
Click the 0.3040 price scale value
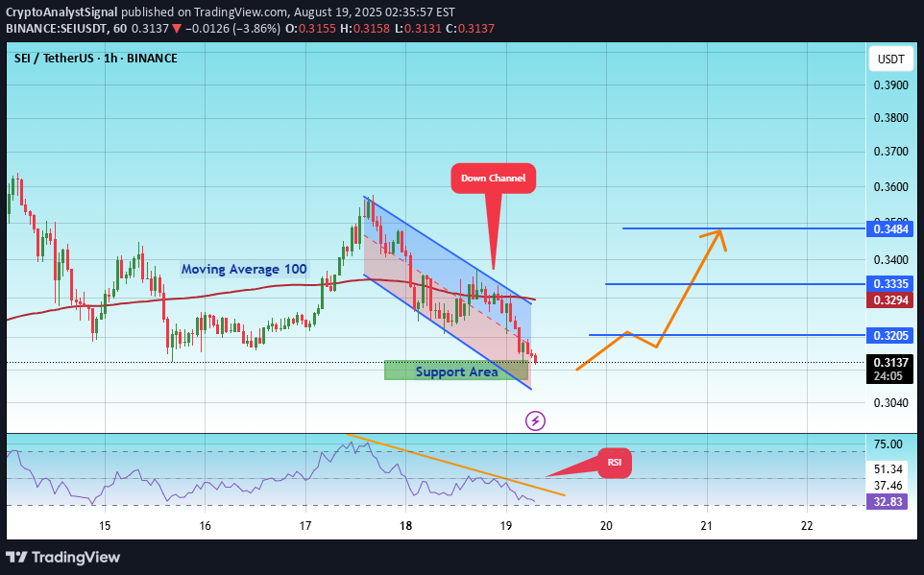pos(890,403)
